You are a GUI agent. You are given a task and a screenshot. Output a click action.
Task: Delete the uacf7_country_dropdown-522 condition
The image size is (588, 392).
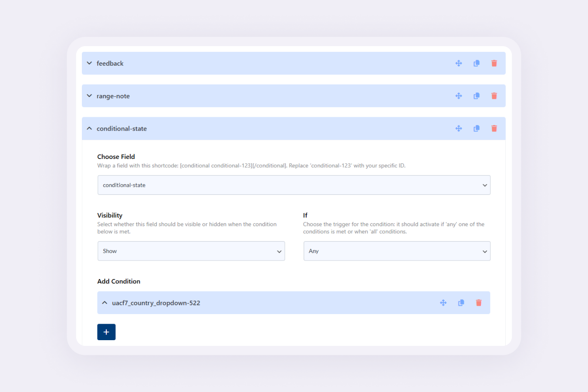point(478,302)
